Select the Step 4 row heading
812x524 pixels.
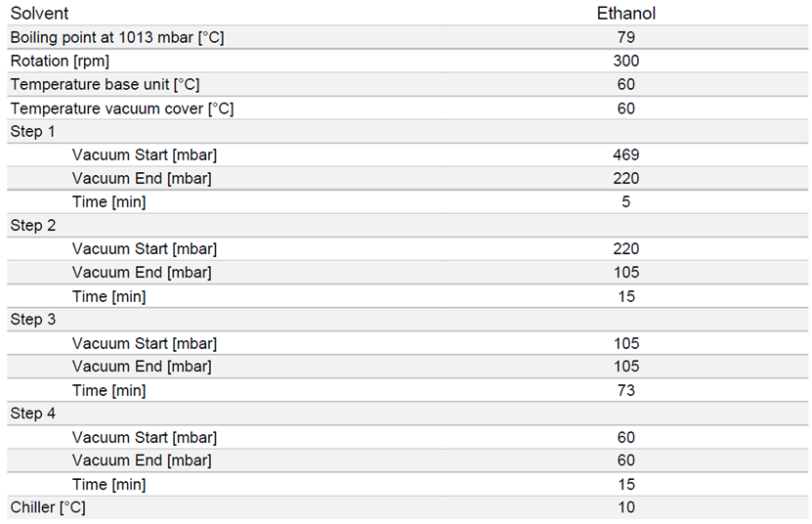tap(33, 414)
